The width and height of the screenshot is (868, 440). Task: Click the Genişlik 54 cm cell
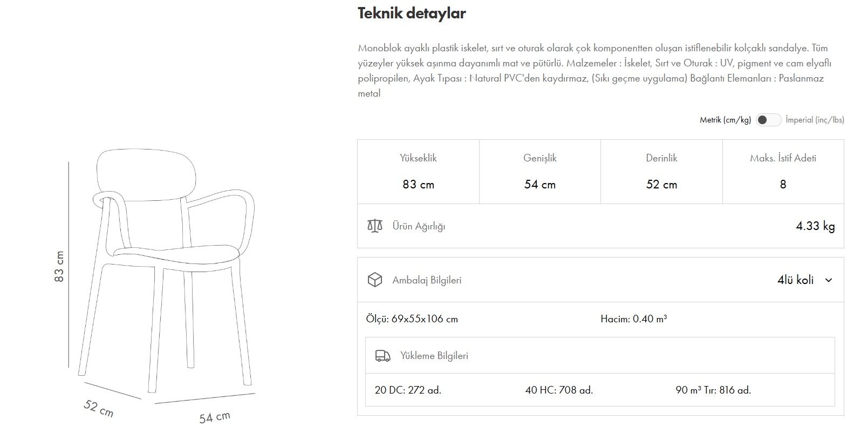tap(540, 172)
